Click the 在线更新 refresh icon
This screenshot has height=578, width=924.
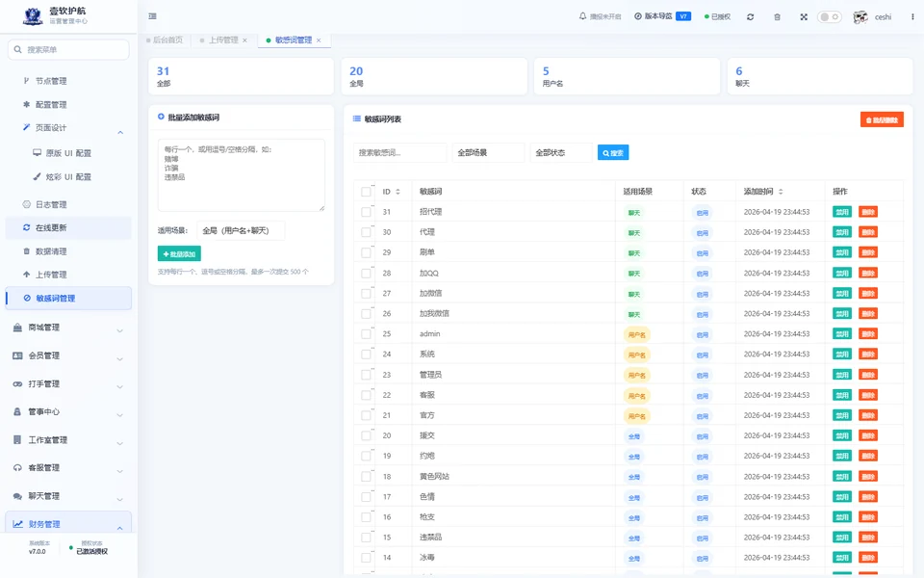pos(27,227)
